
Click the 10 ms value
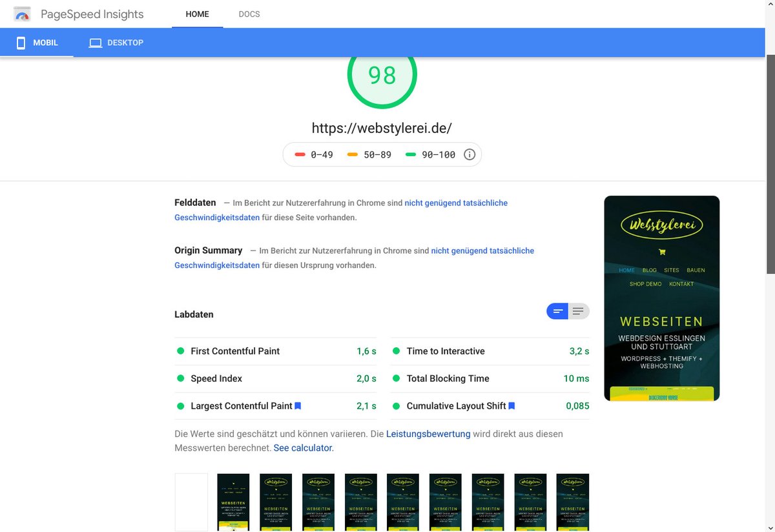576,378
